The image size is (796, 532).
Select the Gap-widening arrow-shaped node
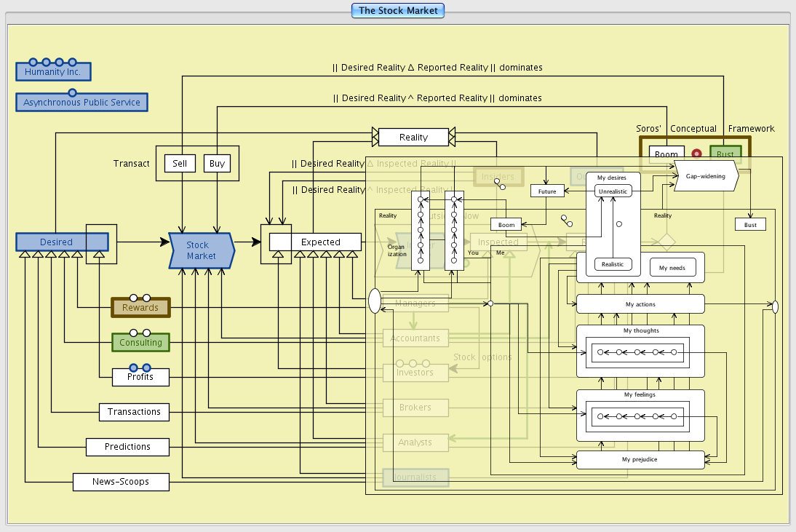point(705,176)
